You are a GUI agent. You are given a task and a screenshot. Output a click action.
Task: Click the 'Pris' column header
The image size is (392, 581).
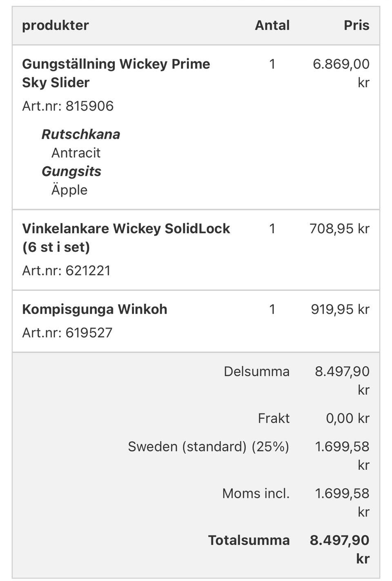point(356,25)
